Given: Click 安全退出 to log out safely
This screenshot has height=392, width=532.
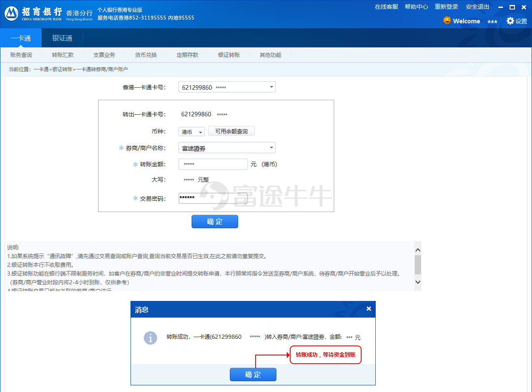Looking at the screenshot, I should [x=478, y=7].
